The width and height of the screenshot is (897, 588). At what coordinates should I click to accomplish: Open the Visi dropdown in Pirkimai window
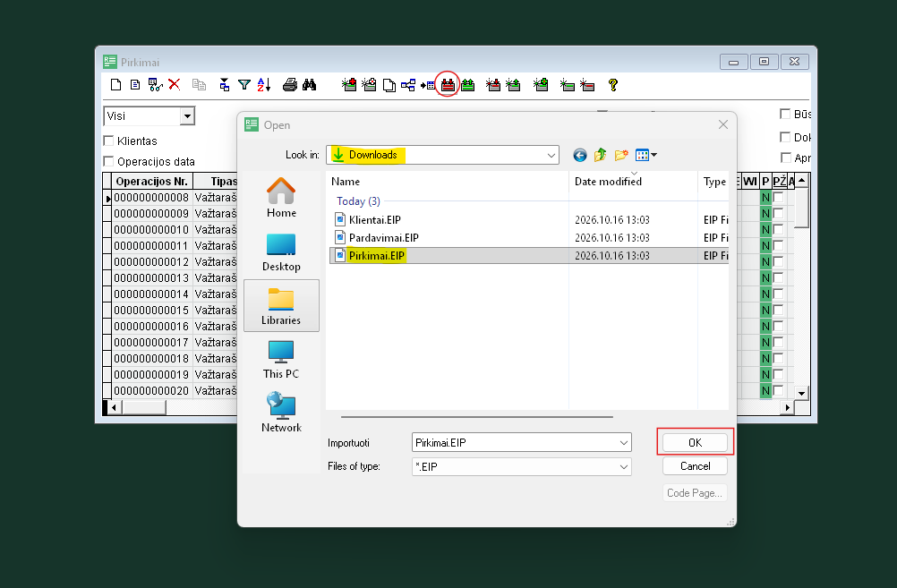[187, 116]
